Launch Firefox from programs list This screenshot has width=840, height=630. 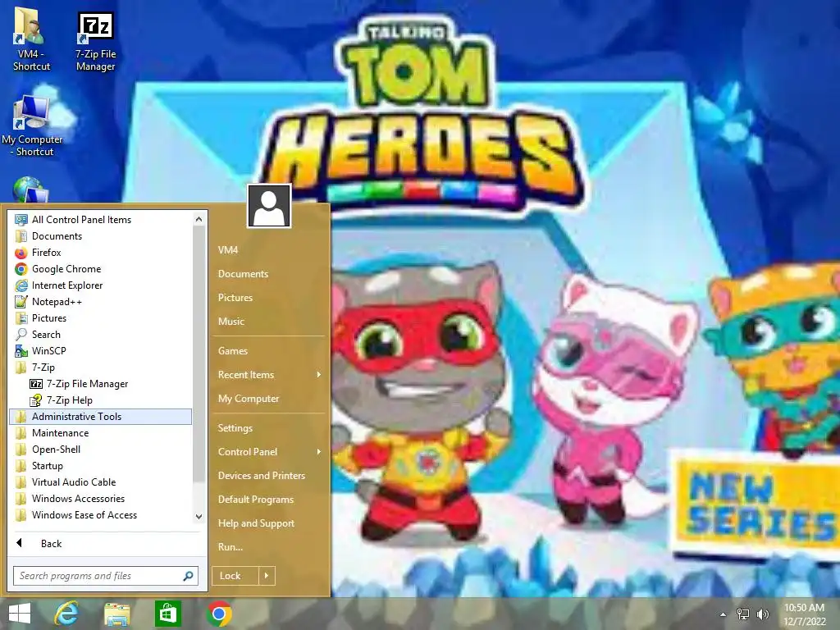[101, 253]
